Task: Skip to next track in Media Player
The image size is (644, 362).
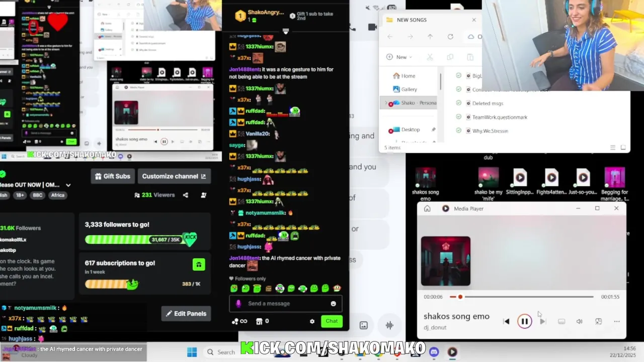Action: click(x=542, y=322)
